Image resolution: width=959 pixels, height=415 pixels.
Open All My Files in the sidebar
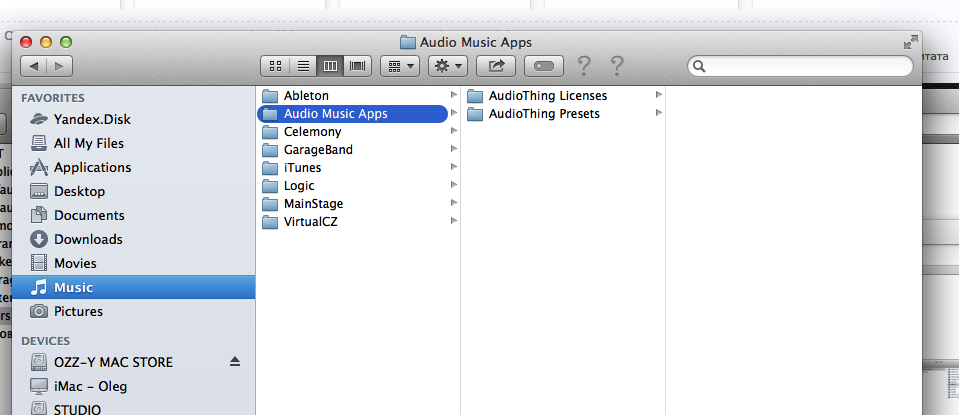point(133,143)
